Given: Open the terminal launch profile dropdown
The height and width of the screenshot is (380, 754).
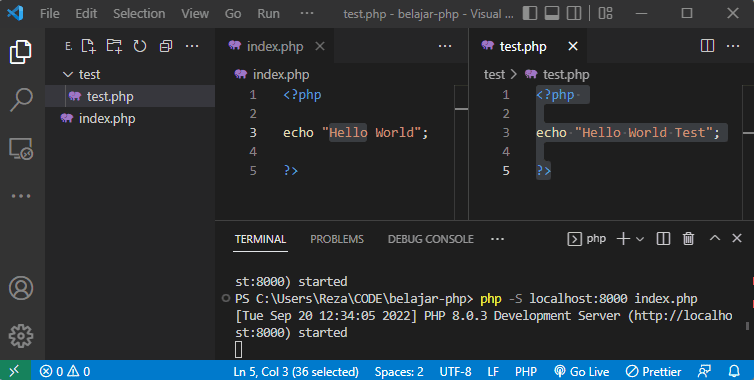Looking at the screenshot, I should (640, 239).
